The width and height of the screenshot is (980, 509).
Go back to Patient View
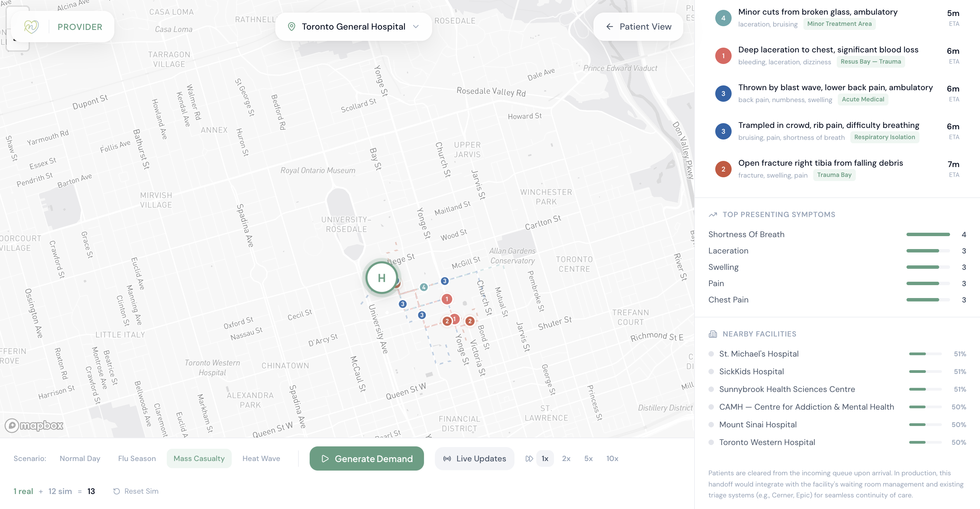(x=638, y=27)
